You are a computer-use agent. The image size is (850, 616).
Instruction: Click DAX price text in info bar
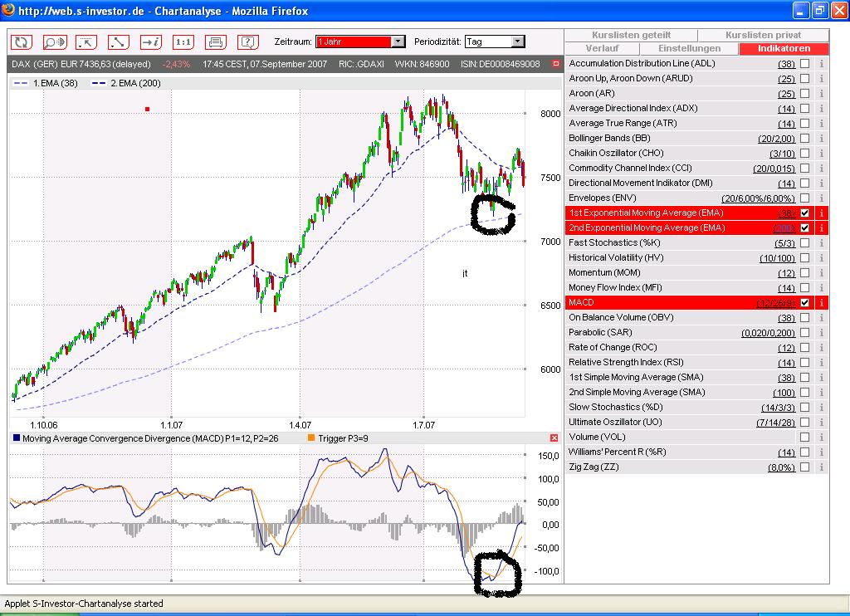(x=81, y=64)
